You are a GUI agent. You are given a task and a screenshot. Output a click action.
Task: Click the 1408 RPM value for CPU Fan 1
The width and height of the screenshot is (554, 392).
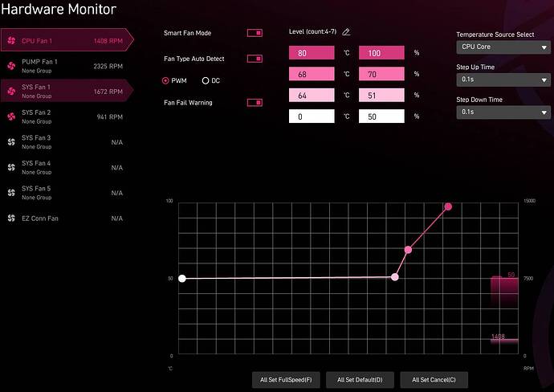108,41
